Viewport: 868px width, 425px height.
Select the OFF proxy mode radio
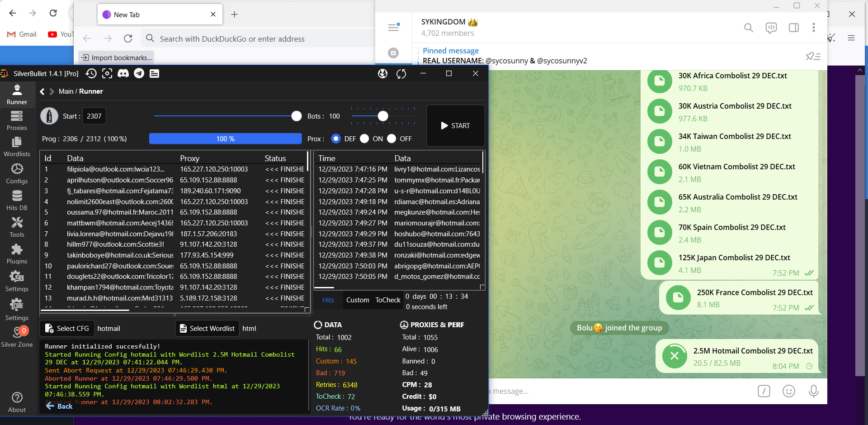pyautogui.click(x=392, y=138)
